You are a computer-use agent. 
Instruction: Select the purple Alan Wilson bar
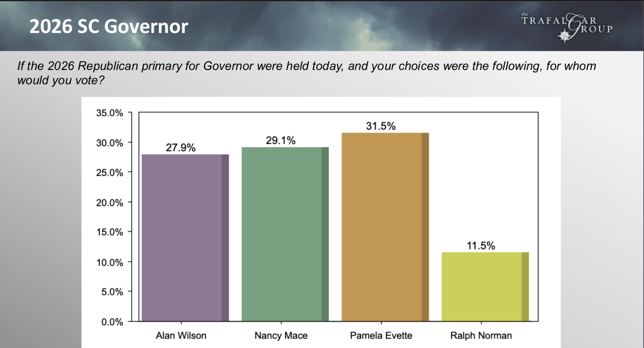click(x=185, y=238)
